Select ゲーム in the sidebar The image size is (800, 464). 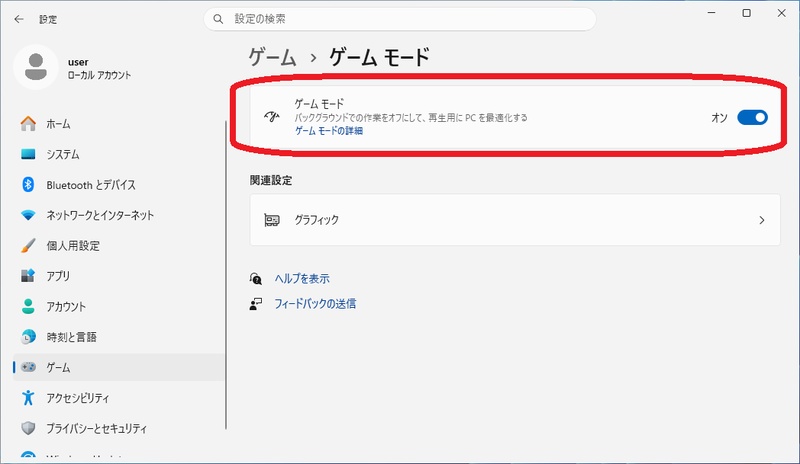pos(119,367)
